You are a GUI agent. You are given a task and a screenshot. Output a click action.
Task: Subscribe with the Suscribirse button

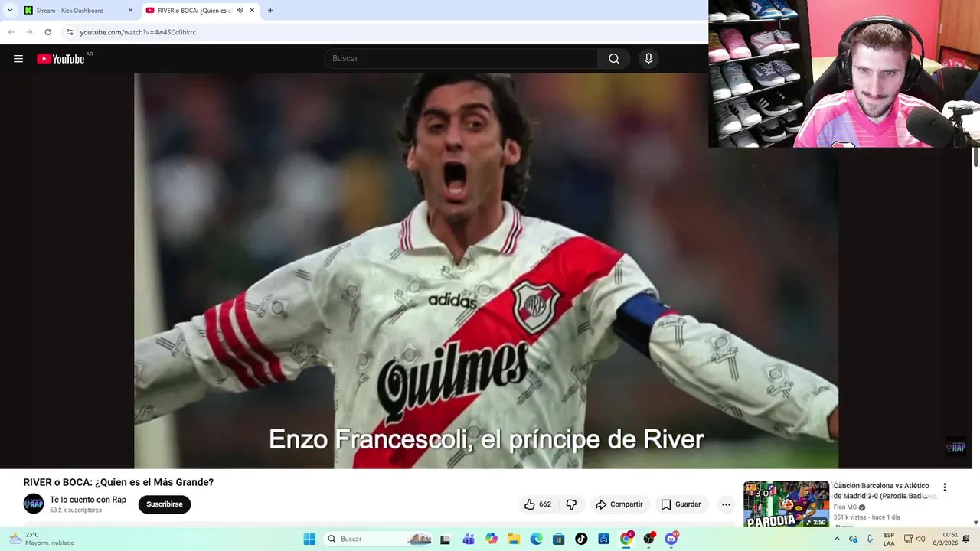point(165,504)
